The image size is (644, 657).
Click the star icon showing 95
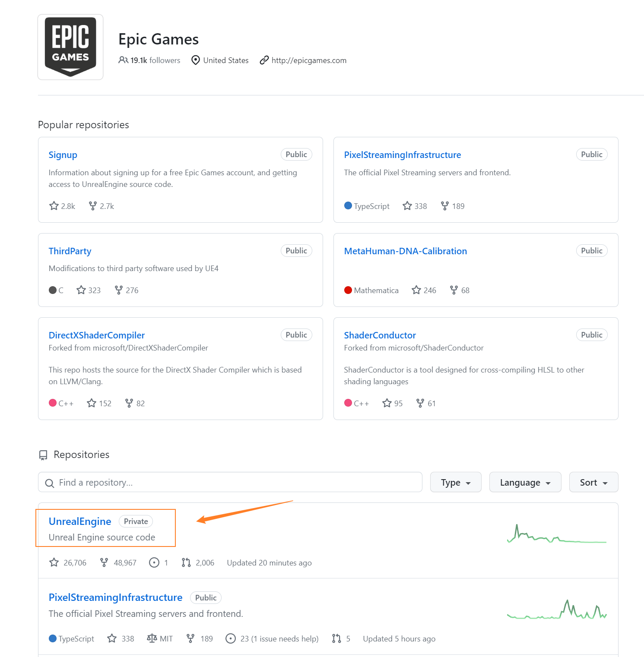coord(387,403)
